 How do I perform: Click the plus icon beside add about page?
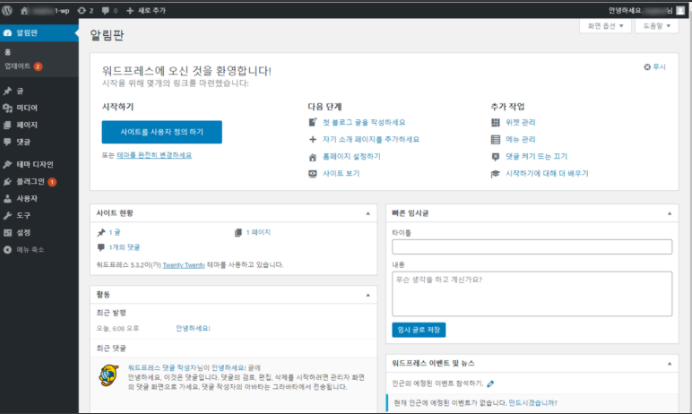(312, 139)
